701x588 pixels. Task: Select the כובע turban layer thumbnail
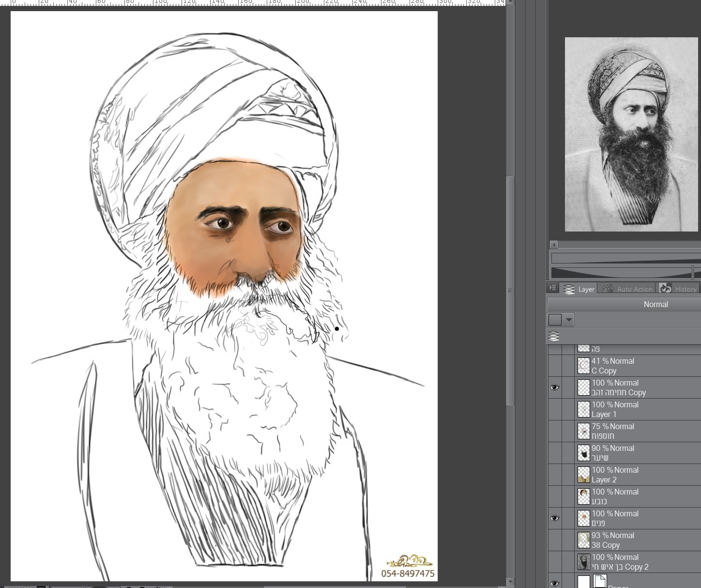584,496
